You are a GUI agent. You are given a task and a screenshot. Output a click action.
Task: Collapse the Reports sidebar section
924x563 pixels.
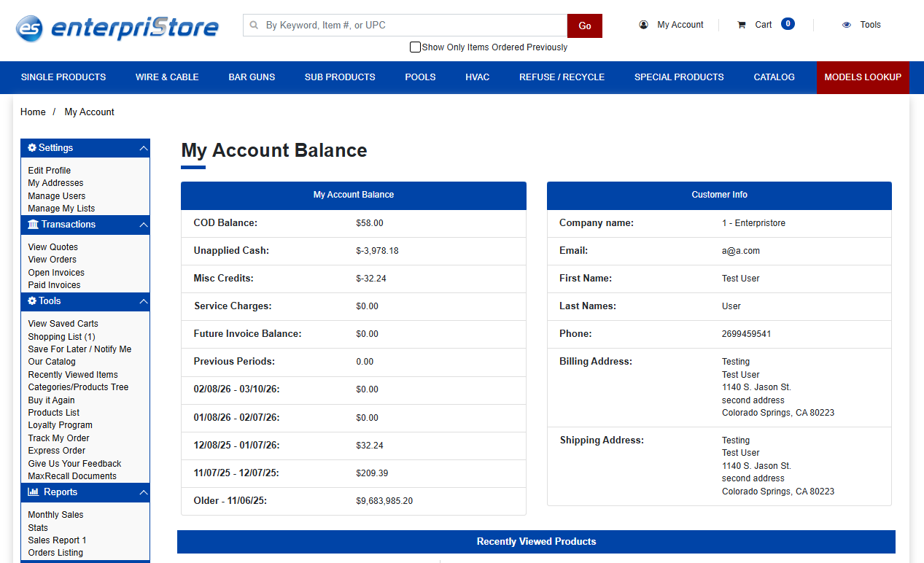tap(144, 492)
